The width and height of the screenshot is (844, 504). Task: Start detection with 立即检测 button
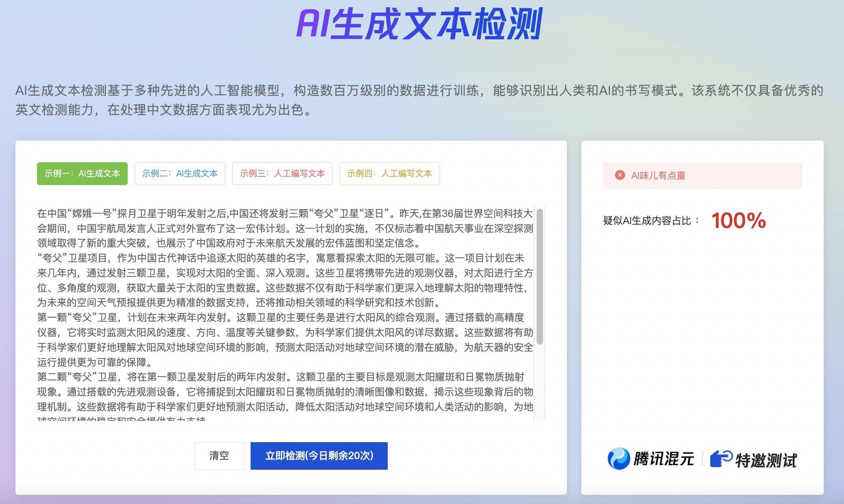point(319,456)
